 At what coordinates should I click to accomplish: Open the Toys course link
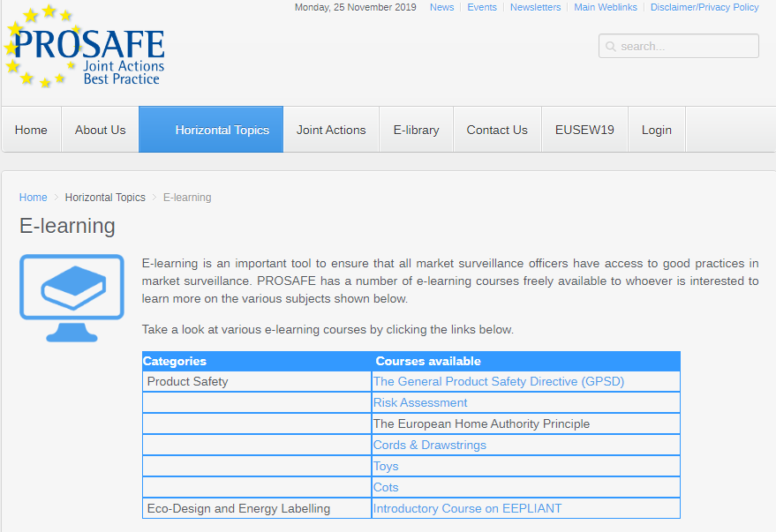(x=386, y=466)
